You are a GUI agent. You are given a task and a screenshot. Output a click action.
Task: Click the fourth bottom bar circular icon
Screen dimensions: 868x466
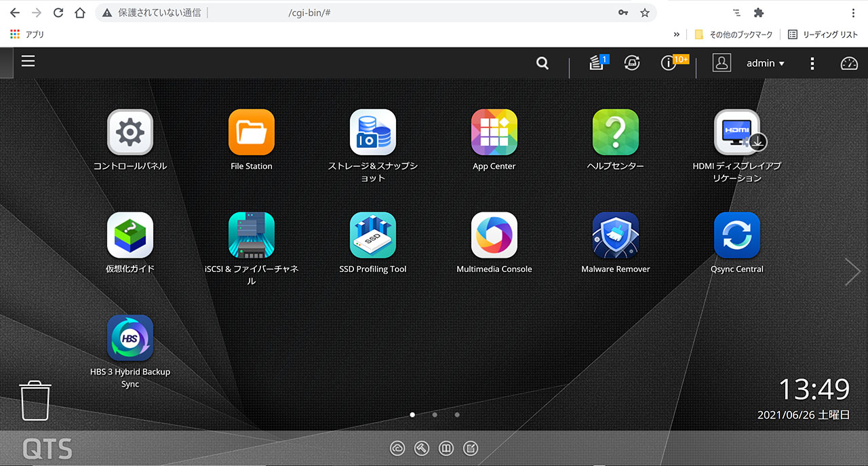(x=471, y=448)
